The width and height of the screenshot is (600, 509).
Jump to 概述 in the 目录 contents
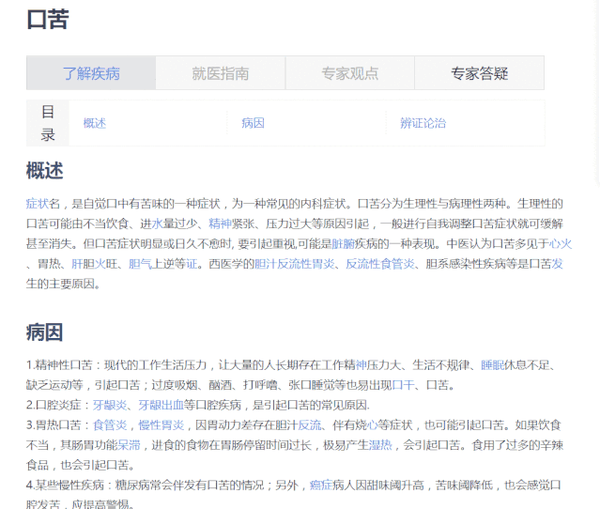pos(95,123)
